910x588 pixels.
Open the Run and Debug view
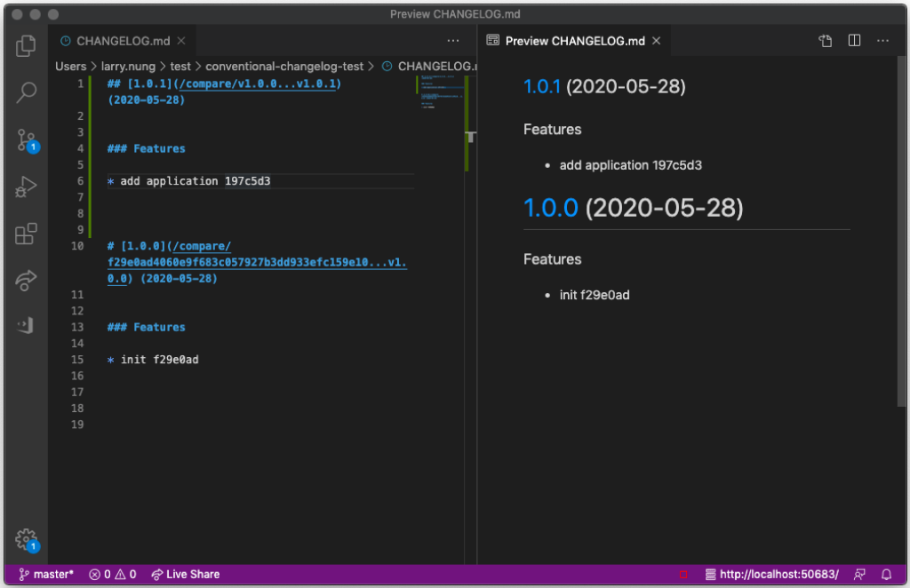click(26, 187)
